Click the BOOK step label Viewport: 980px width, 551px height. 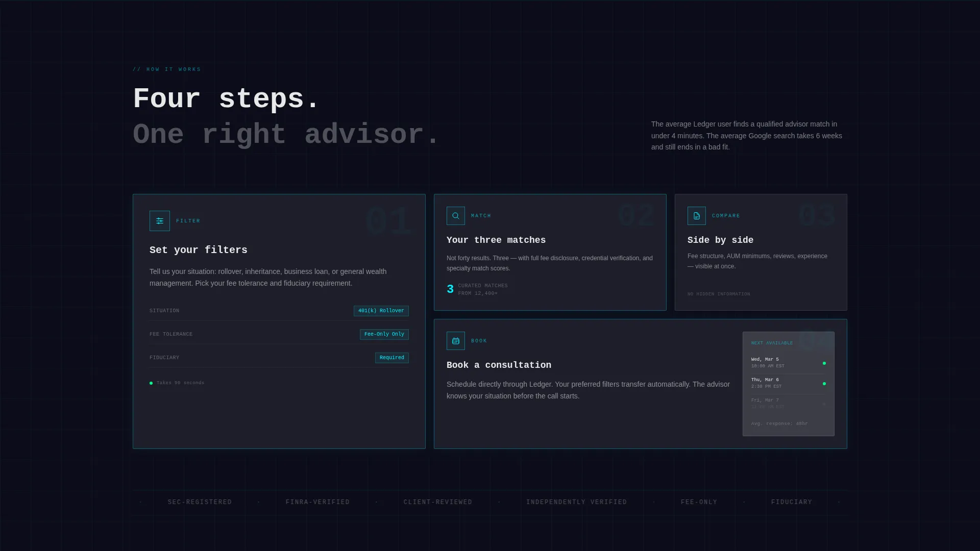(479, 341)
